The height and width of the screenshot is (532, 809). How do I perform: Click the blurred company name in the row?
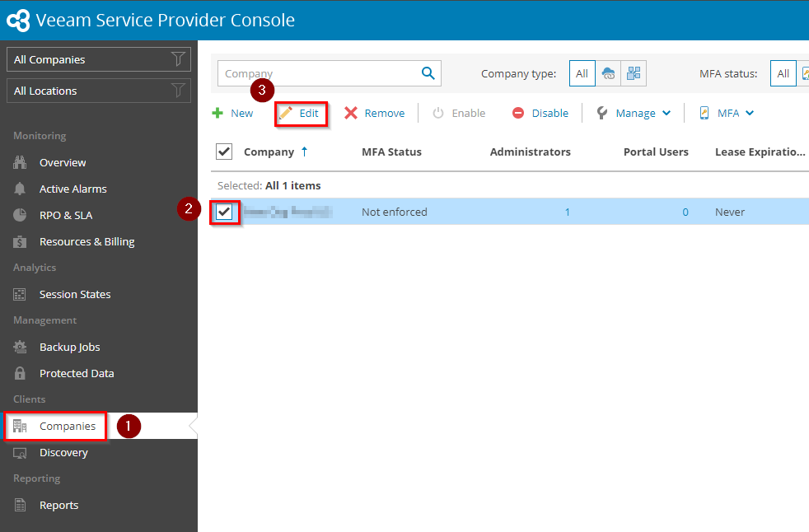point(288,212)
